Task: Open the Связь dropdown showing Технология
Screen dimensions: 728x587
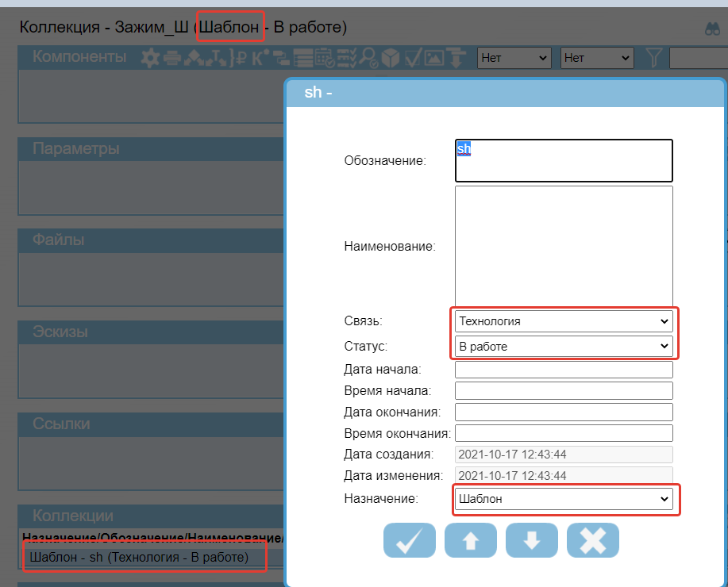Action: pyautogui.click(x=564, y=321)
